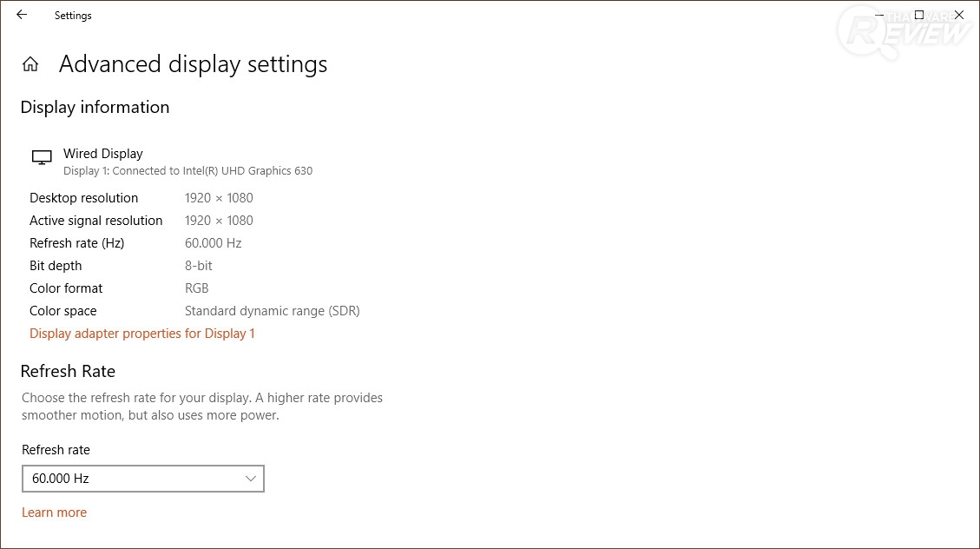Maximize the Settings window
This screenshot has height=549, width=980.
(x=919, y=15)
